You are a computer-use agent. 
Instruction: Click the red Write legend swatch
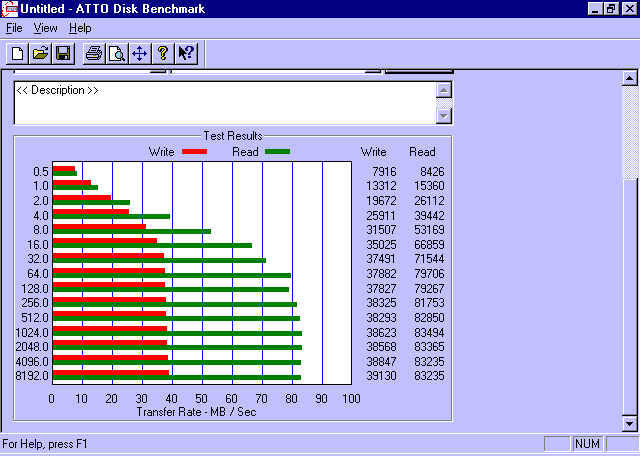pyautogui.click(x=194, y=152)
